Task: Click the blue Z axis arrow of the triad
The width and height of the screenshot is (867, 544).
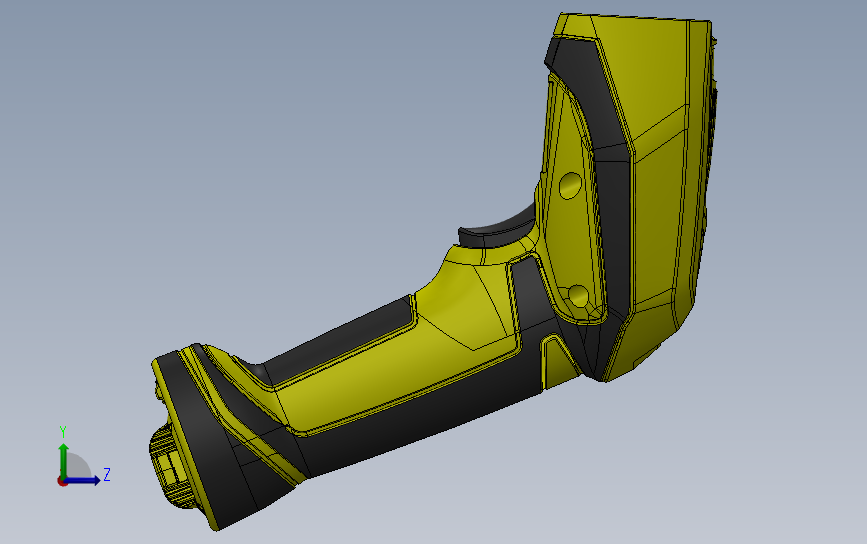Action: point(83,480)
